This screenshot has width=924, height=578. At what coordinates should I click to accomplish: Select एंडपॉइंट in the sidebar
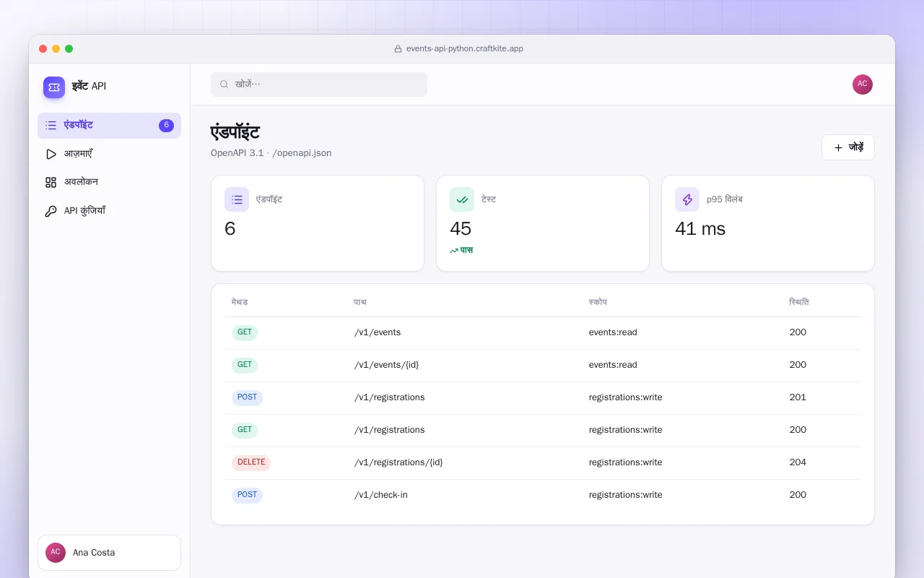click(109, 126)
